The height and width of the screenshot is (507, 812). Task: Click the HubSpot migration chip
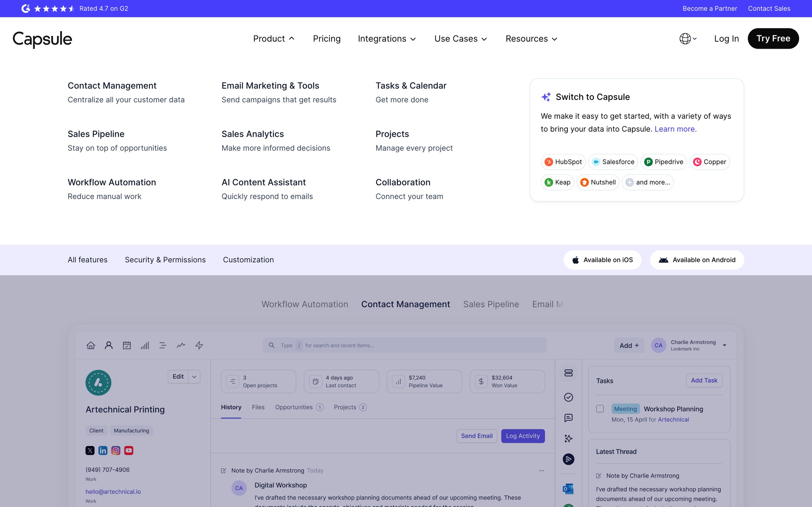click(x=563, y=162)
